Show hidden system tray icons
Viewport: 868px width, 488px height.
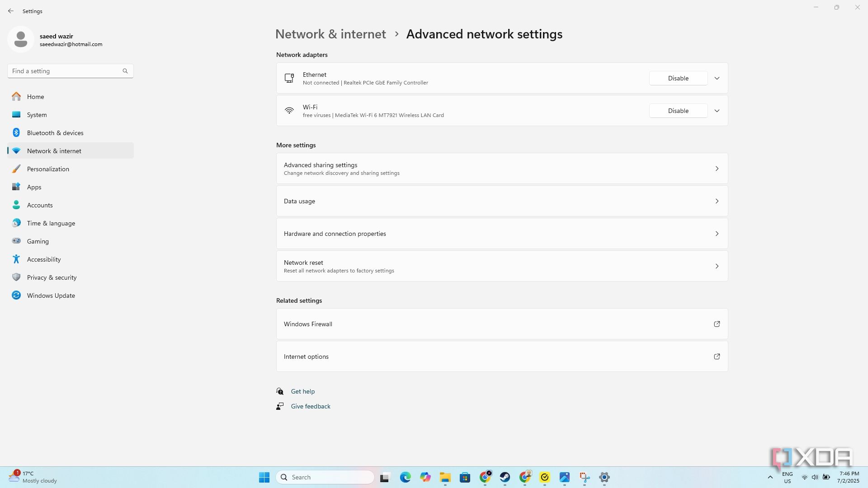[x=770, y=477]
